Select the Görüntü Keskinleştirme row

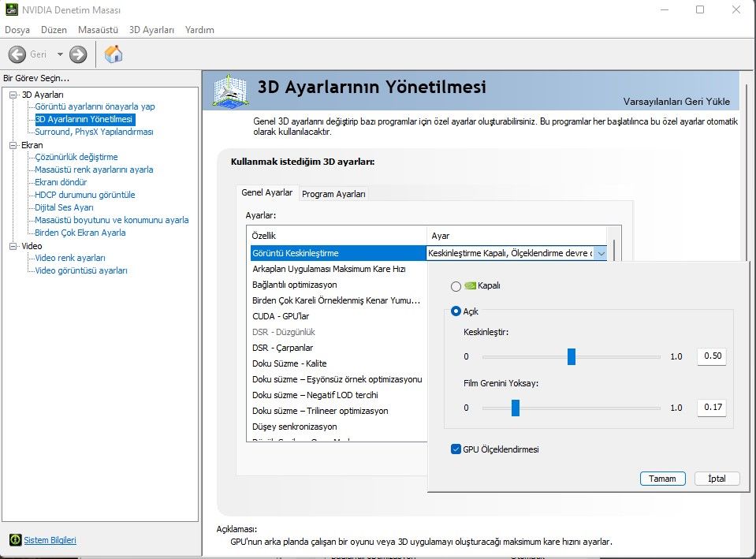coord(338,253)
